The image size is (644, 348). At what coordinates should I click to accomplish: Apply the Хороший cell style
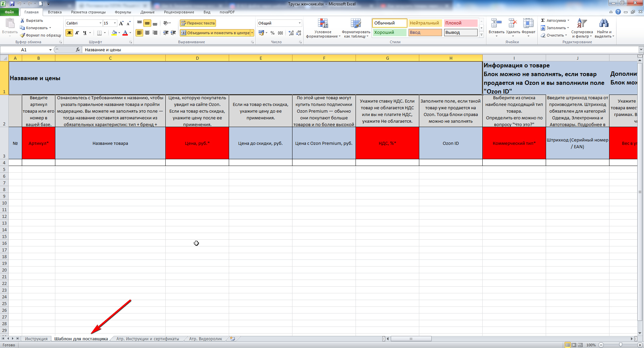[x=389, y=33]
